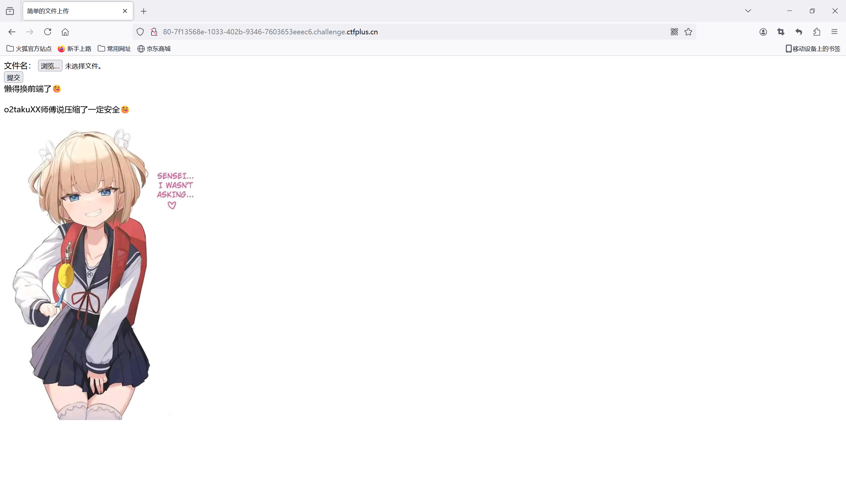Open a new tab with plus button
Screen dimensions: 846x504
(143, 11)
